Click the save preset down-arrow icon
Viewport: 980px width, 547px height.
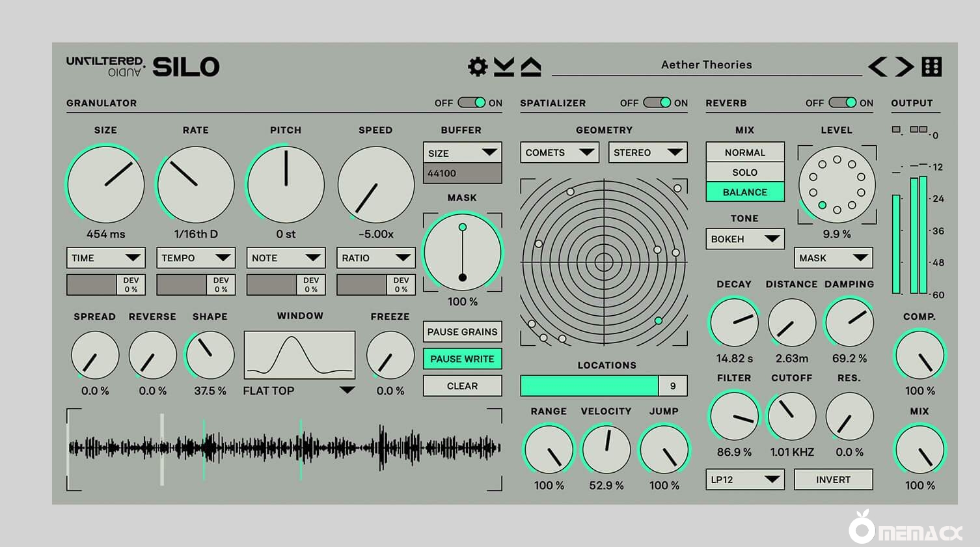coord(504,66)
